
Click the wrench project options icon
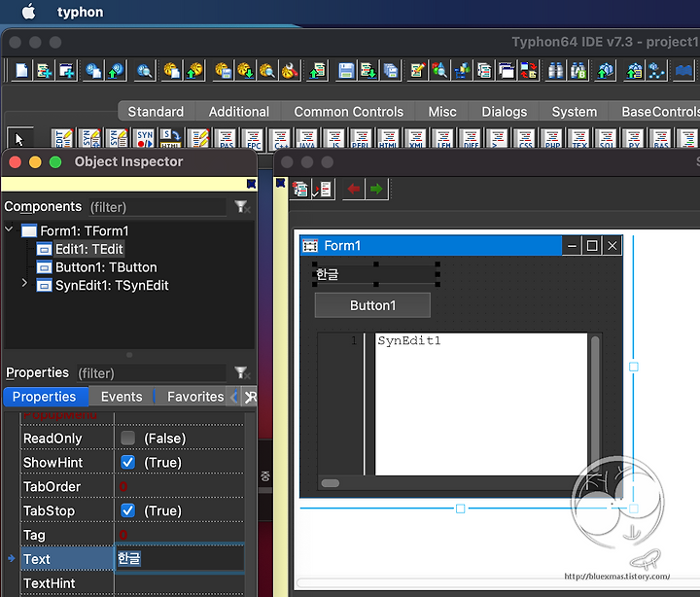click(x=290, y=71)
